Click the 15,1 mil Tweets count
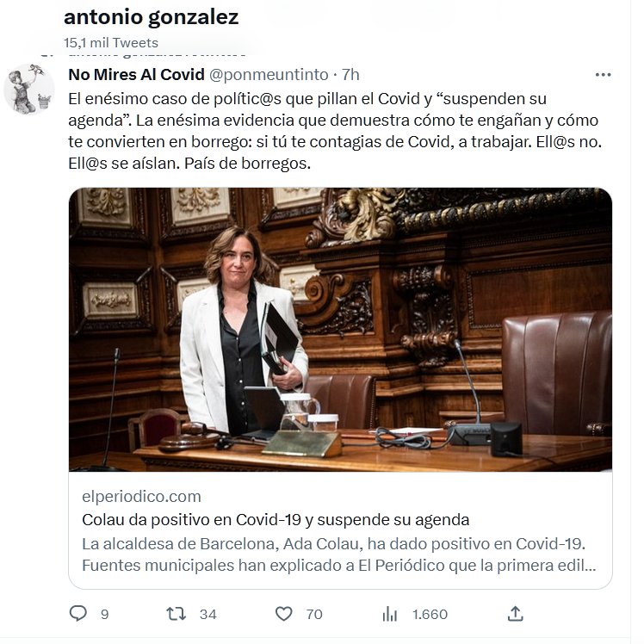This screenshot has height=644, width=644. (111, 43)
